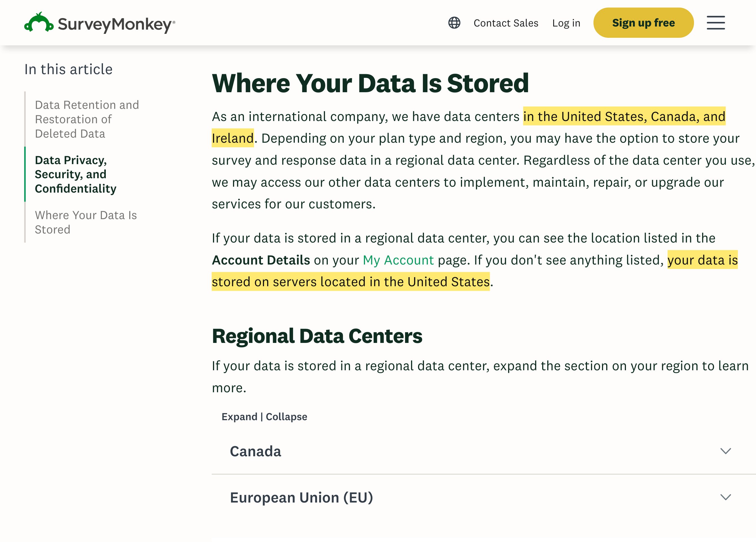Select Data Privacy, Security, and Confidentiality
The height and width of the screenshot is (542, 756).
[x=76, y=174]
